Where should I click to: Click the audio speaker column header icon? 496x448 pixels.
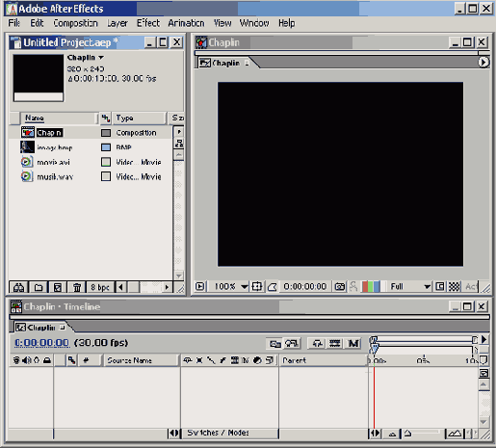27,360
